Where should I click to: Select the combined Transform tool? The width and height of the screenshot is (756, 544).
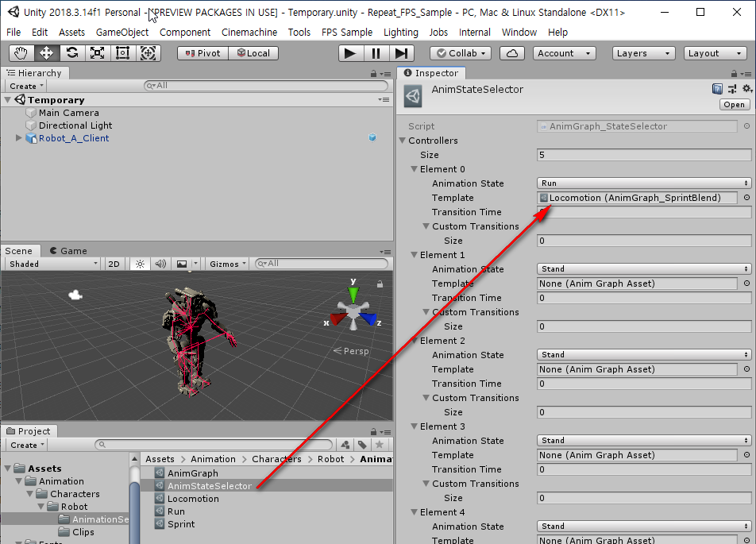point(148,53)
